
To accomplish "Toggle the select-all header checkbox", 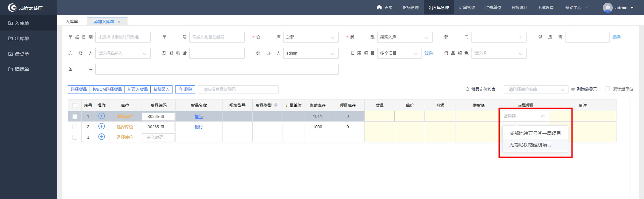I will [x=75, y=106].
